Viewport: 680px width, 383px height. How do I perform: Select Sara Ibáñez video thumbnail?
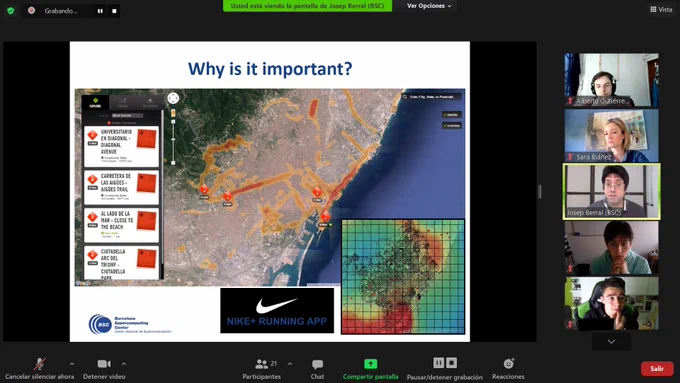pos(611,136)
